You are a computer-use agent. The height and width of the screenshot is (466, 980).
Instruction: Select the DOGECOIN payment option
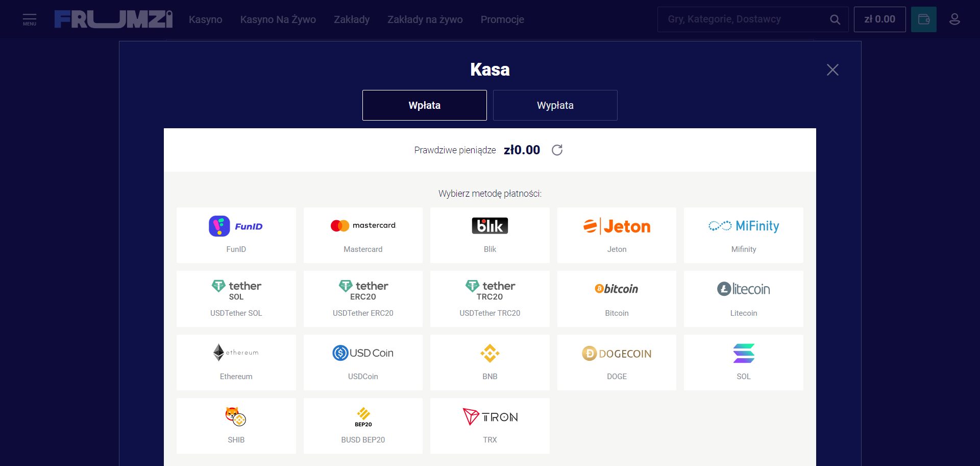tap(617, 362)
